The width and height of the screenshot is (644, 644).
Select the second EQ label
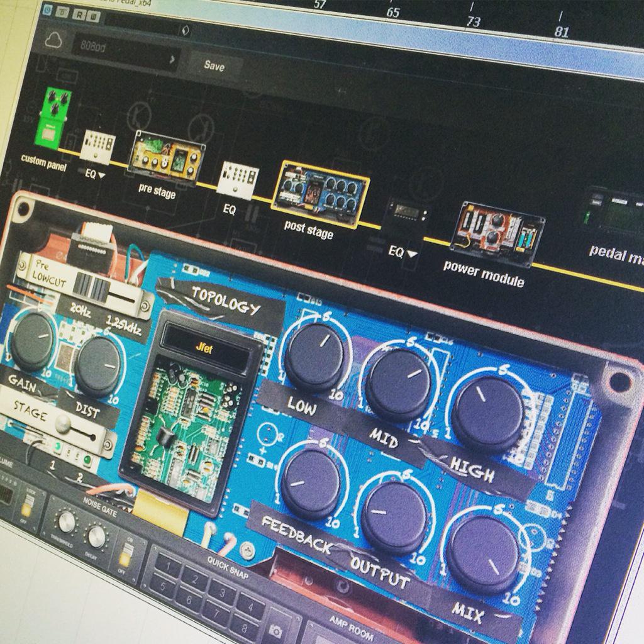229,209
